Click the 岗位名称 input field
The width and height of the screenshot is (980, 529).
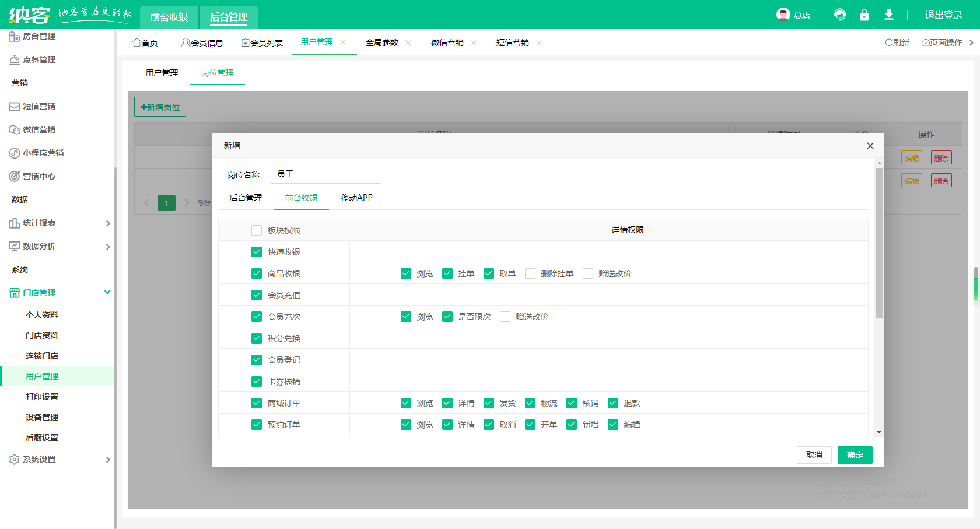[325, 174]
